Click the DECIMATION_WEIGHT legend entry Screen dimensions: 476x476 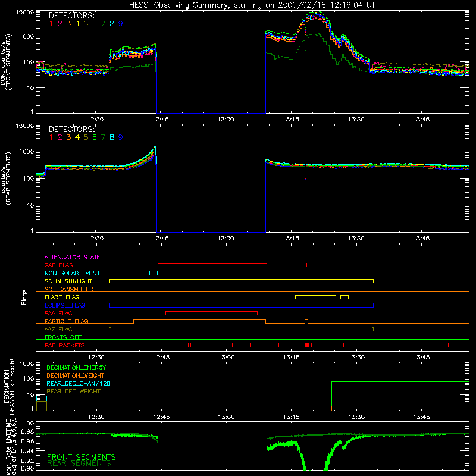(x=76, y=376)
